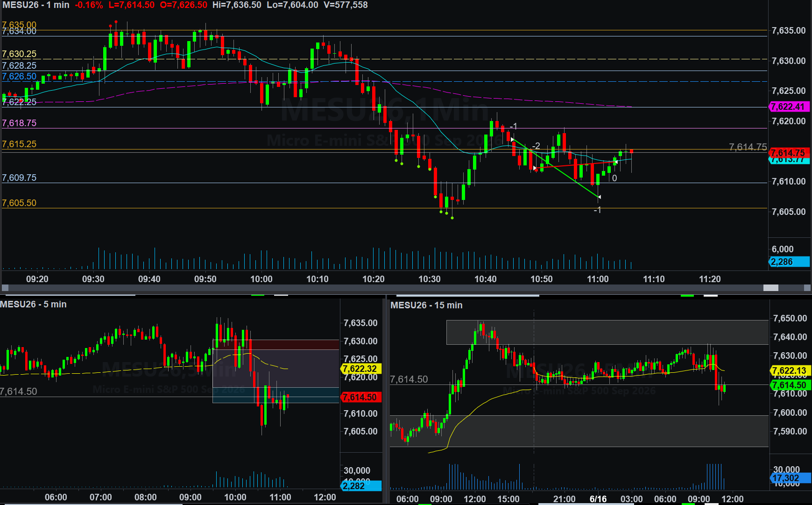Select the upper gray shaded zone on the 15 min chart
The width and height of the screenshot is (812, 505).
click(x=607, y=332)
